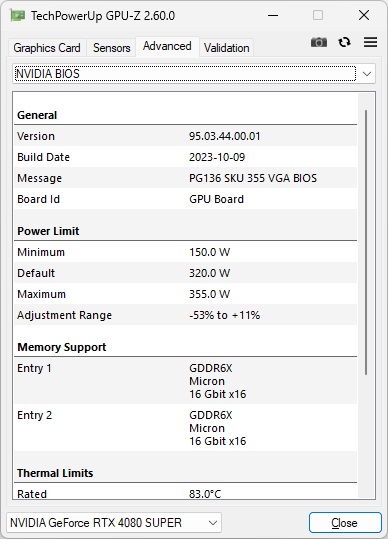Image resolution: width=388 pixels, height=539 pixels.
Task: Click the Build Date row label
Action: point(43,157)
